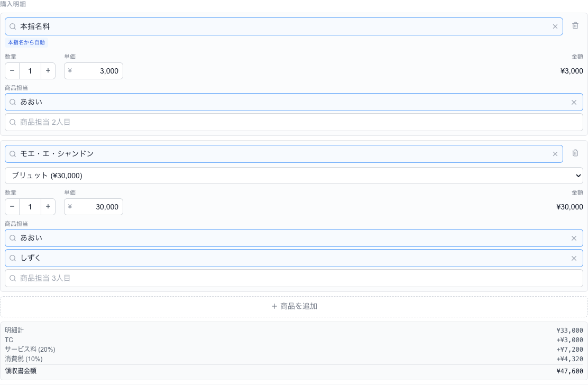
Task: Increase quantity of モエ・エ・シャンドン
Action: coord(48,207)
